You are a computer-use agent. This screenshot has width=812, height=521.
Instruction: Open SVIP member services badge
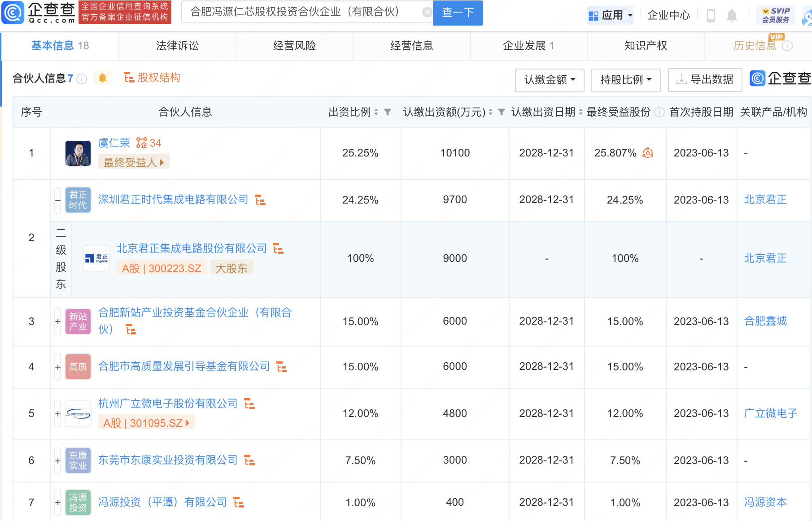[x=776, y=15]
